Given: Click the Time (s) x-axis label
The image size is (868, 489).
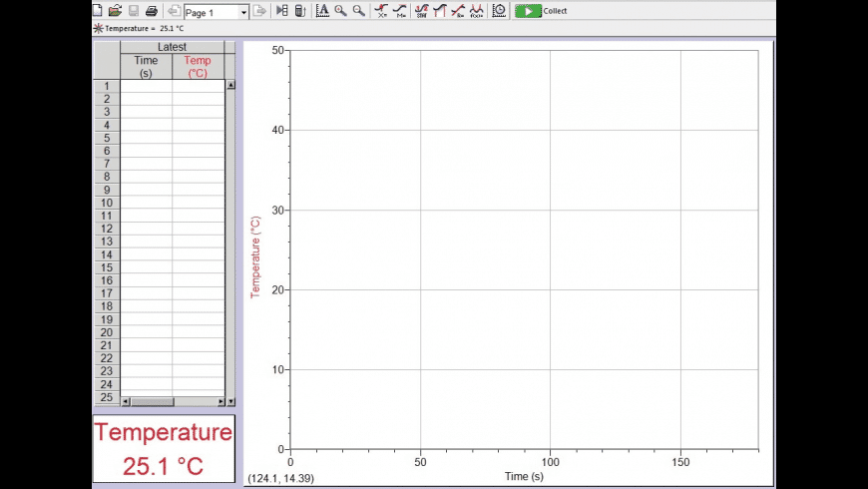Looking at the screenshot, I should coord(524,476).
